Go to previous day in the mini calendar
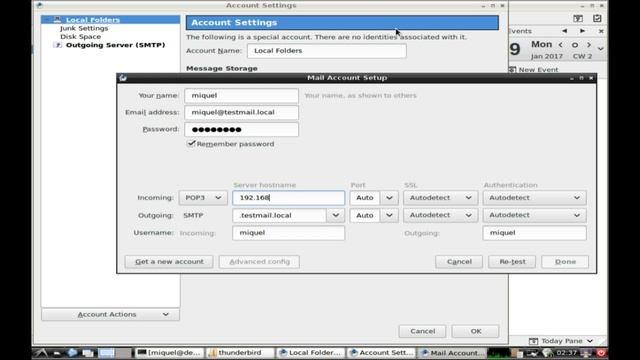Screen dimensions: 640x360 pyautogui.click(x=560, y=45)
